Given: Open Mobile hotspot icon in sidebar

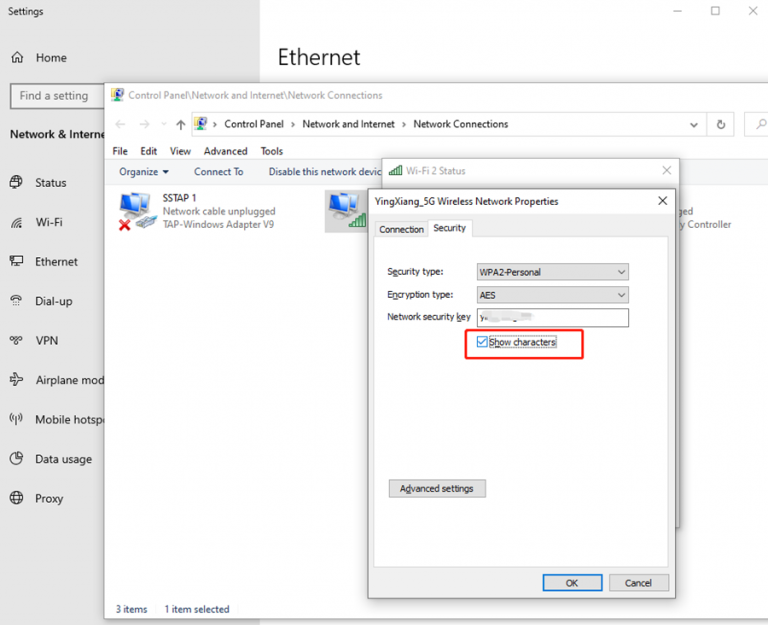Looking at the screenshot, I should pyautogui.click(x=16, y=419).
